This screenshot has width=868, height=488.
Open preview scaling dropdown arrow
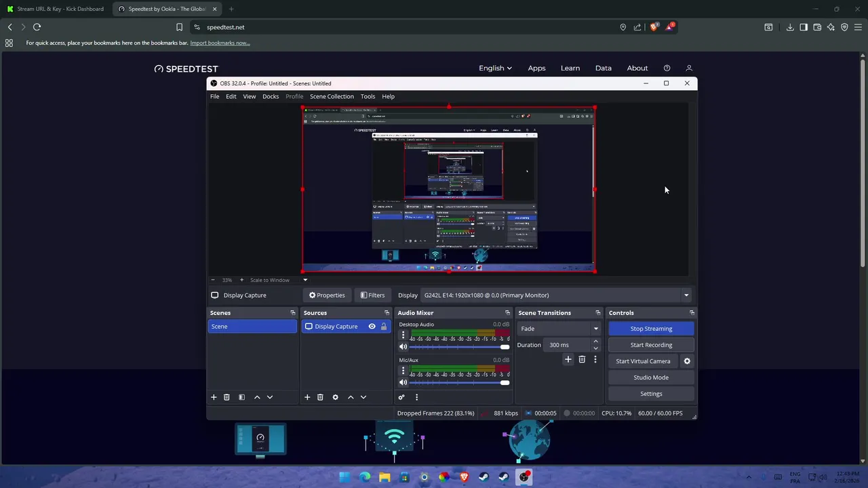(x=305, y=280)
